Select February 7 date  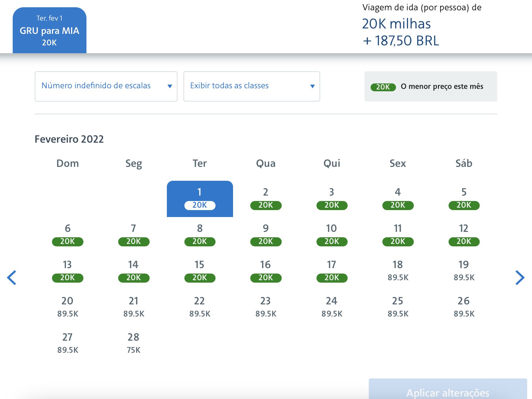(x=134, y=235)
